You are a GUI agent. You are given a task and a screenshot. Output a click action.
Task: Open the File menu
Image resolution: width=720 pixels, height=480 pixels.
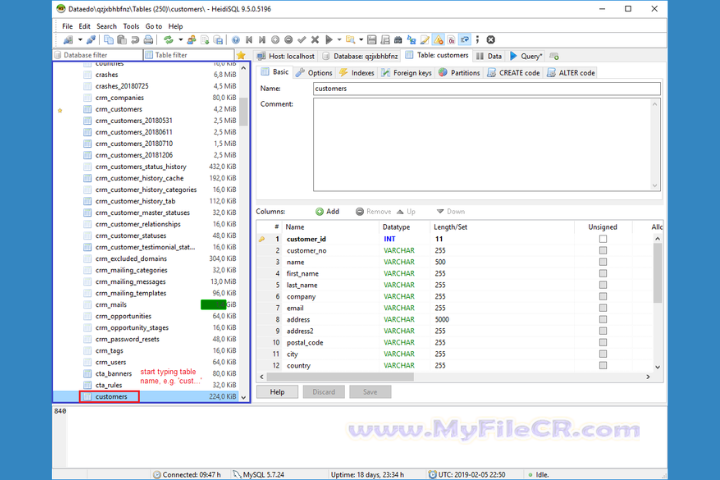pos(68,26)
